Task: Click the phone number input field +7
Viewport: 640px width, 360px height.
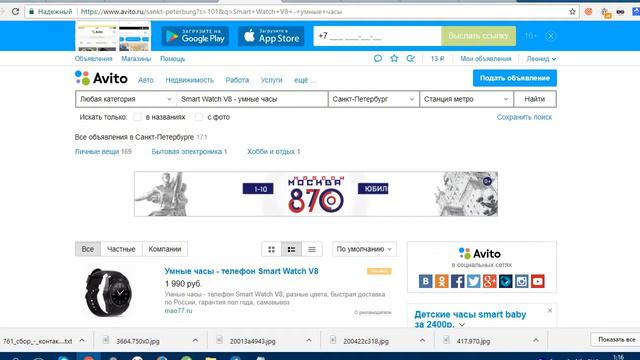Action: coord(377,36)
